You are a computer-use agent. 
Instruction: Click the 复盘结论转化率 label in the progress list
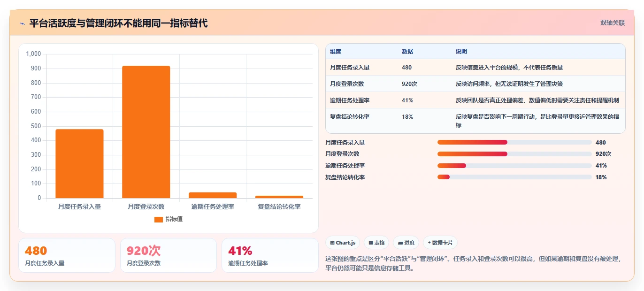(x=345, y=177)
